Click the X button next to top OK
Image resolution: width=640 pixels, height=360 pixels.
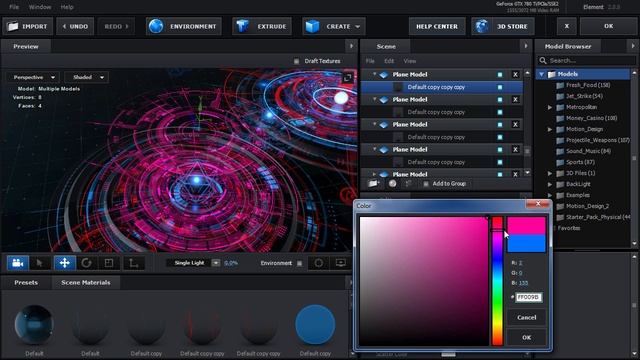point(567,27)
